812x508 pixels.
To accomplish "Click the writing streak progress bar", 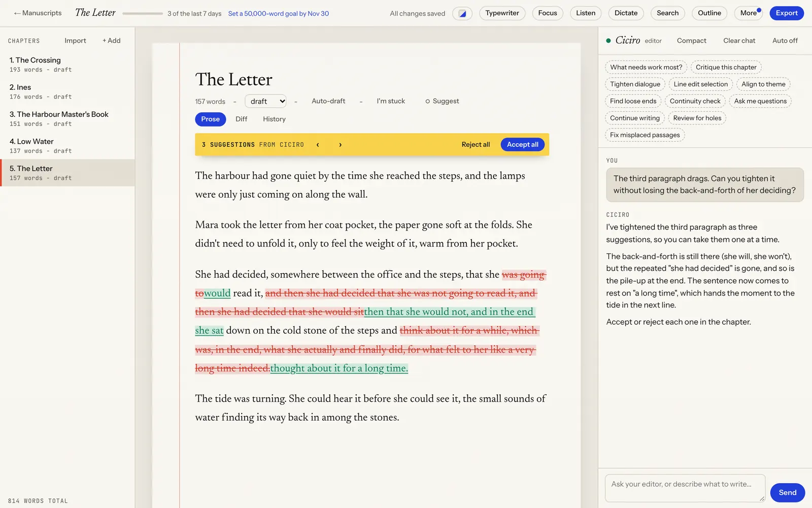I will click(x=143, y=14).
